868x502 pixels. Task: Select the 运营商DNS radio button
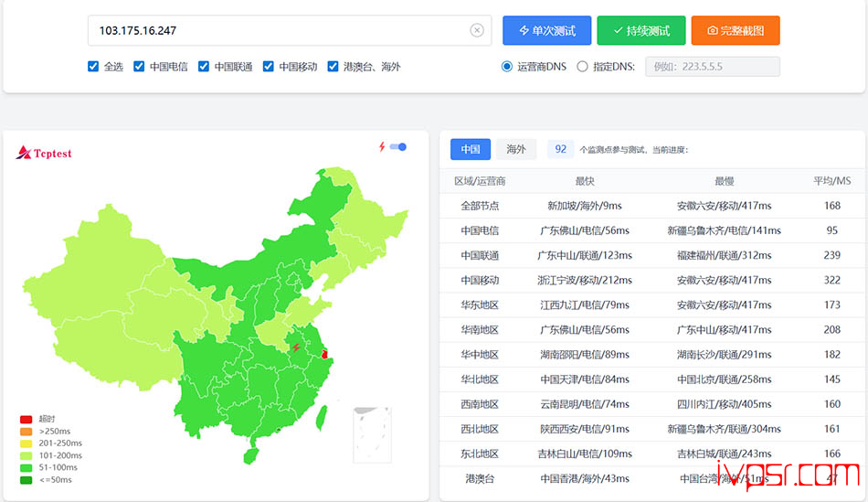pos(506,67)
